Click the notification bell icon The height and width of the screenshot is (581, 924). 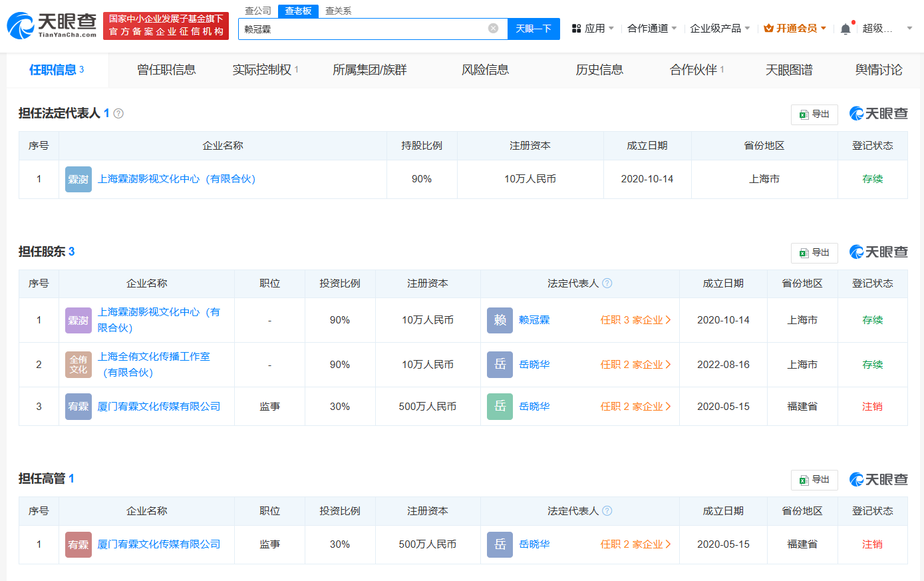pos(844,27)
